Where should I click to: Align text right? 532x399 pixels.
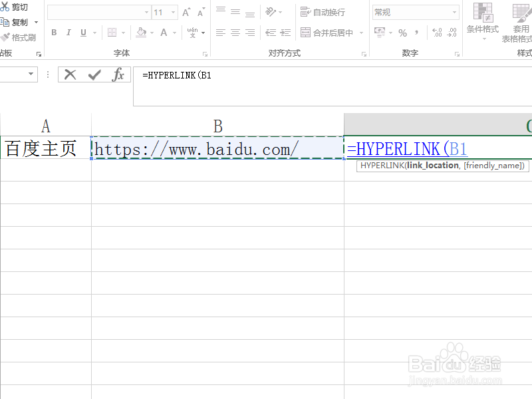pyautogui.click(x=250, y=33)
